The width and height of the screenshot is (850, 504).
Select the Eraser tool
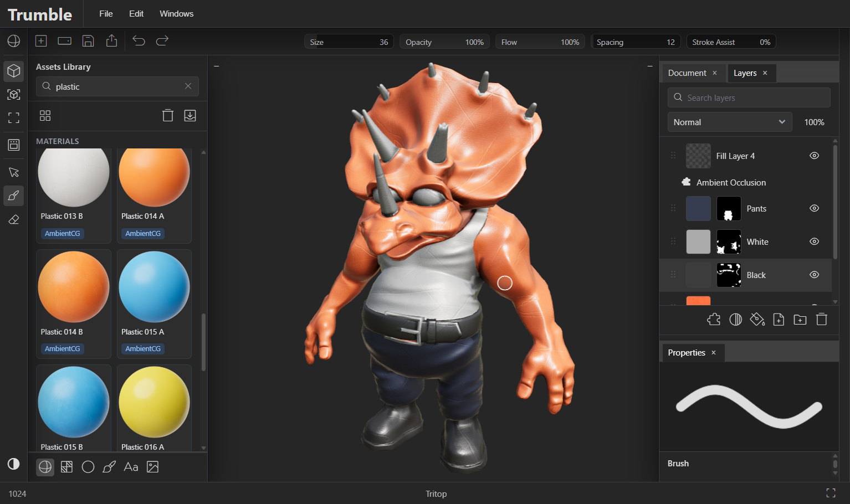pyautogui.click(x=13, y=219)
